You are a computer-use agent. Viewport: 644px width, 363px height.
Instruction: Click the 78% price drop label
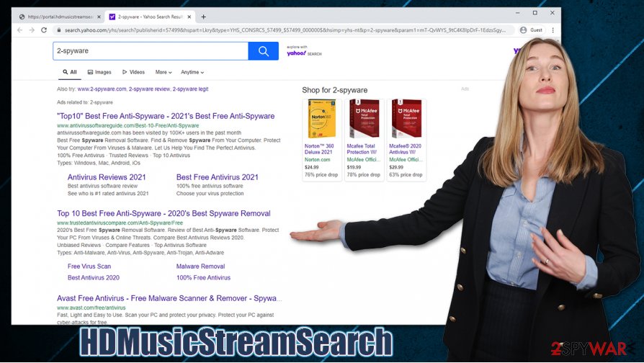coord(363,174)
